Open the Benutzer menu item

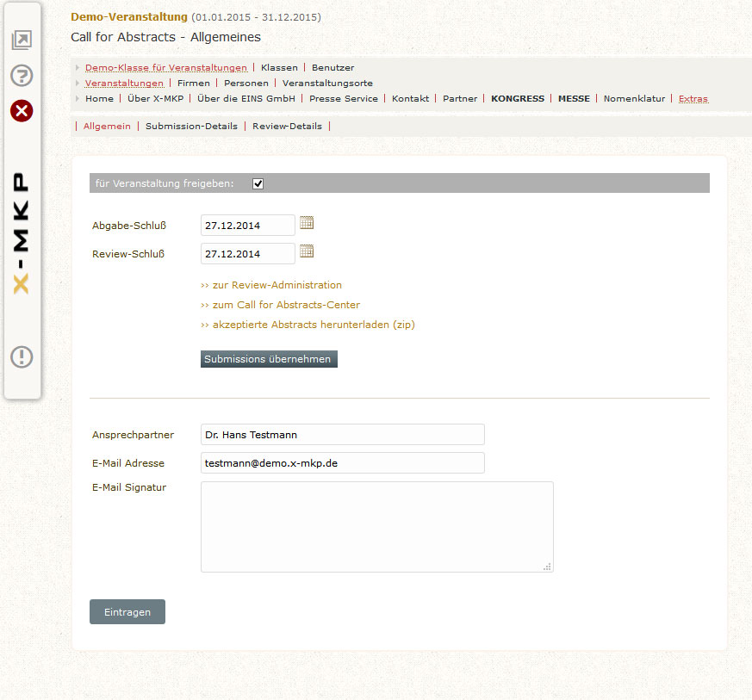point(332,68)
